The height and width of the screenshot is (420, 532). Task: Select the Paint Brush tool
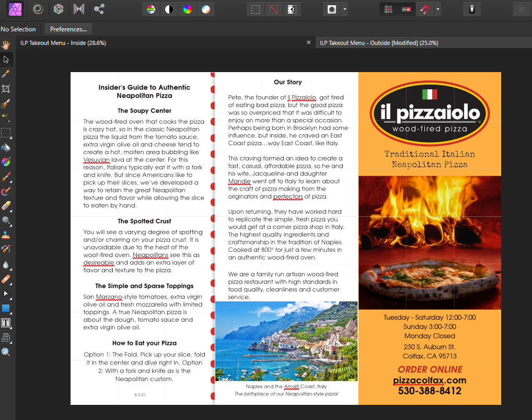[6, 177]
